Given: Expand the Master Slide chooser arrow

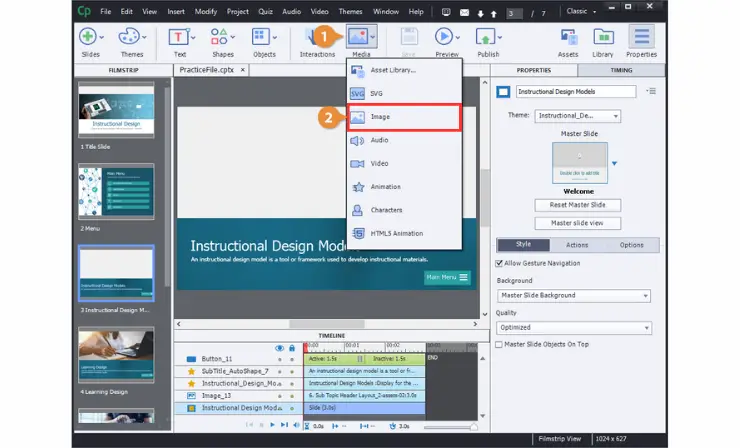Looking at the screenshot, I should [x=614, y=163].
